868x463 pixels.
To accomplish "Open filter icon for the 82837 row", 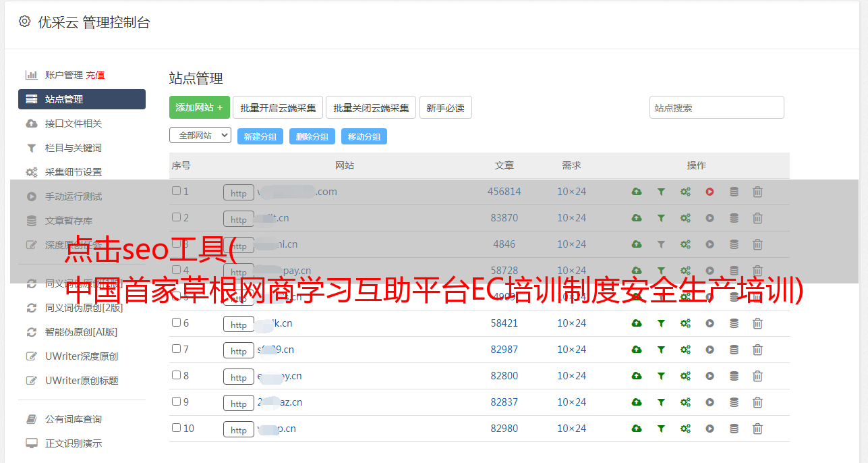I will [x=661, y=402].
